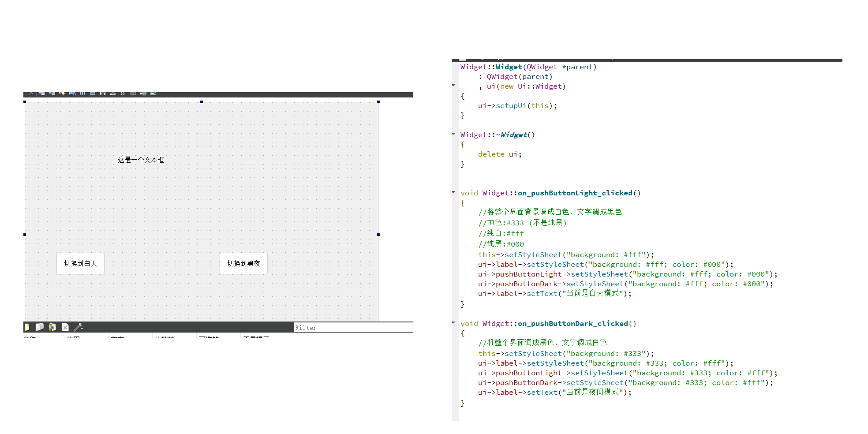Click the 切换到黑夜 button on the form
This screenshot has height=434, width=868.
click(x=243, y=263)
